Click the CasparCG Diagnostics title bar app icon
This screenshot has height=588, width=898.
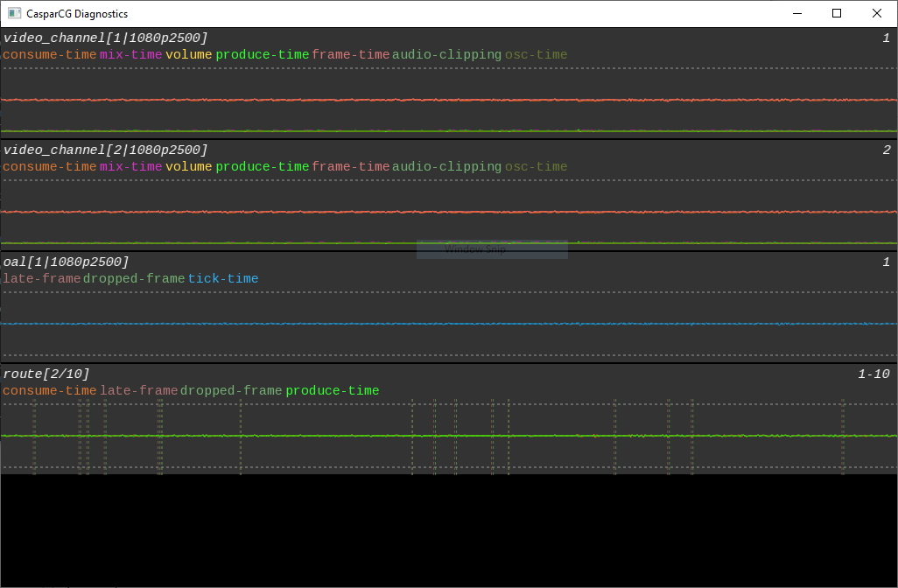click(x=14, y=13)
